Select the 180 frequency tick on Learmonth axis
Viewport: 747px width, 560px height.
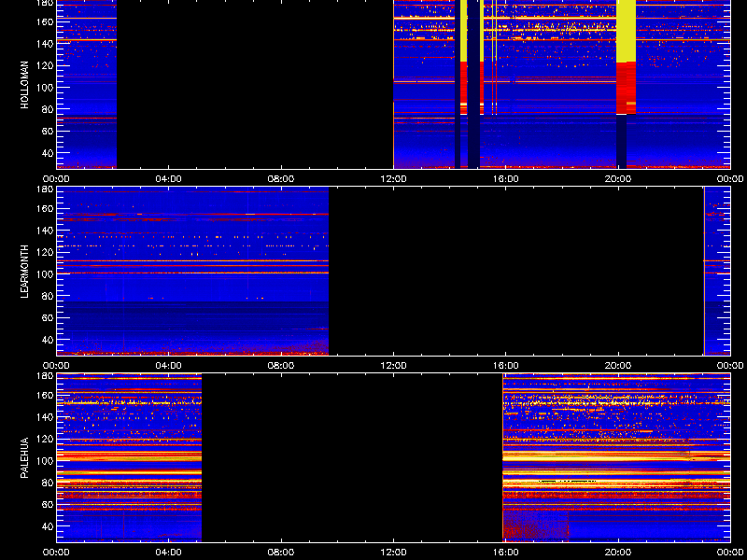click(44, 189)
